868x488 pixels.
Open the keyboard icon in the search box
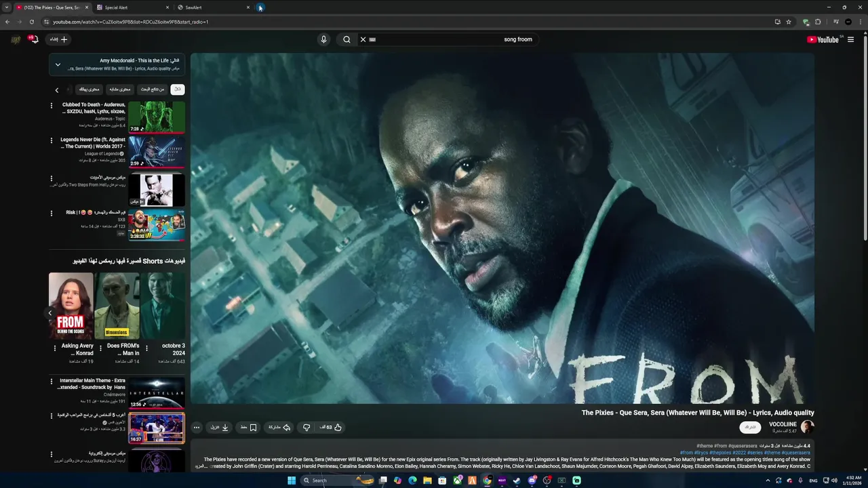tap(372, 39)
